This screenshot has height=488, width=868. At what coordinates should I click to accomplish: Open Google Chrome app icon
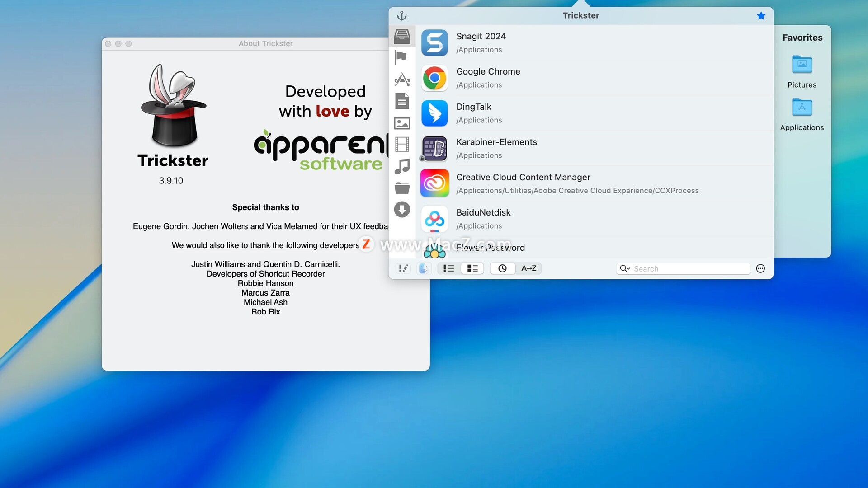[x=434, y=78]
